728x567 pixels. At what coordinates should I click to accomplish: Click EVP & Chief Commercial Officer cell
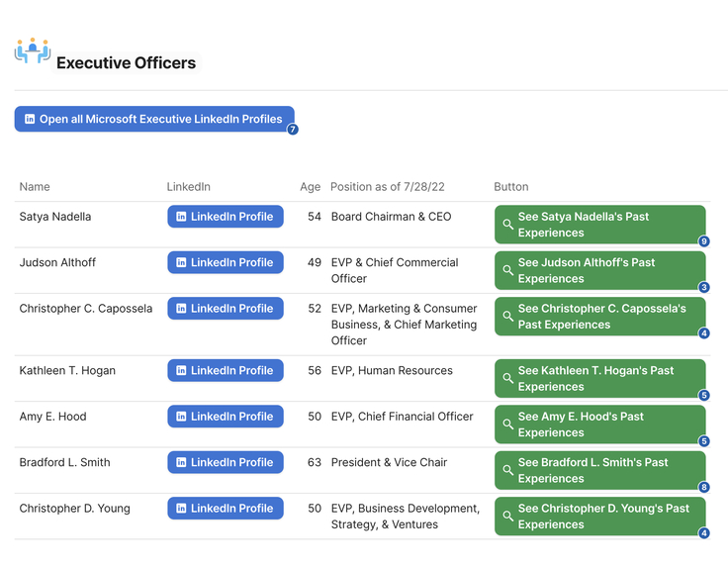[395, 270]
